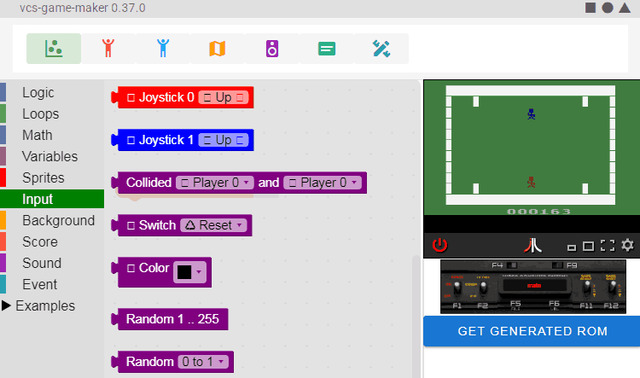This screenshot has height=378, width=640.
Task: Click the GET GENERATED ROM button
Action: pyautogui.click(x=532, y=331)
